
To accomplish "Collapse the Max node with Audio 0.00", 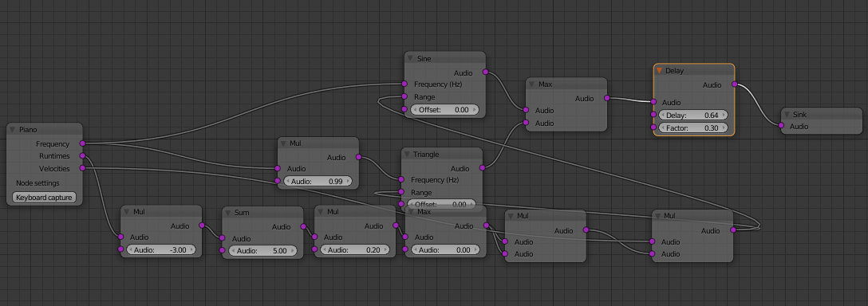I will [x=411, y=213].
